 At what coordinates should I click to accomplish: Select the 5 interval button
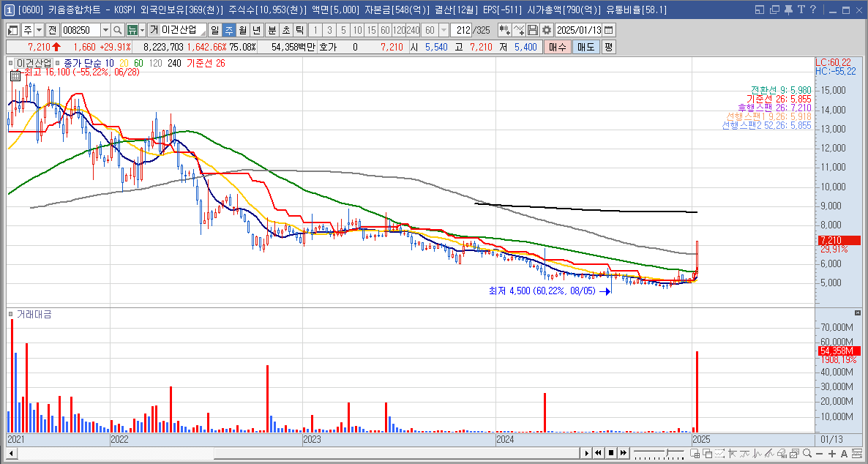[x=343, y=30]
